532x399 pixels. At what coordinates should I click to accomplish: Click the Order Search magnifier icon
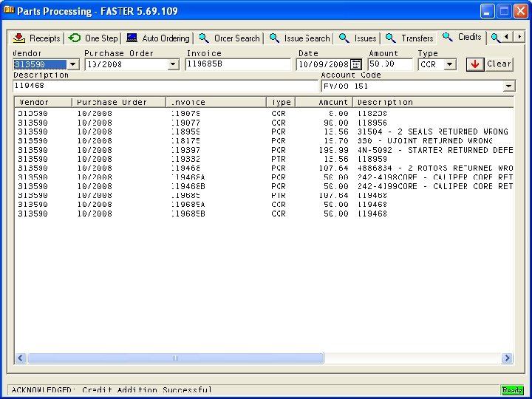[204, 38]
